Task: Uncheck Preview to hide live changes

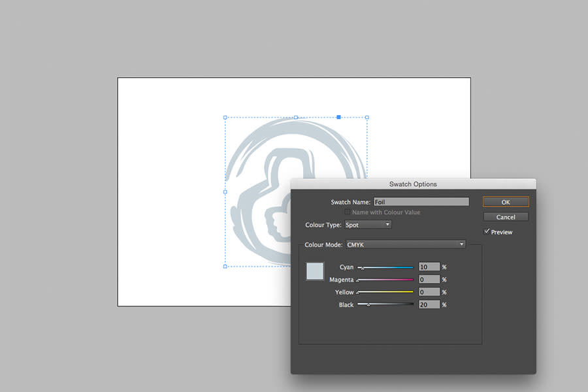Action: (x=487, y=231)
